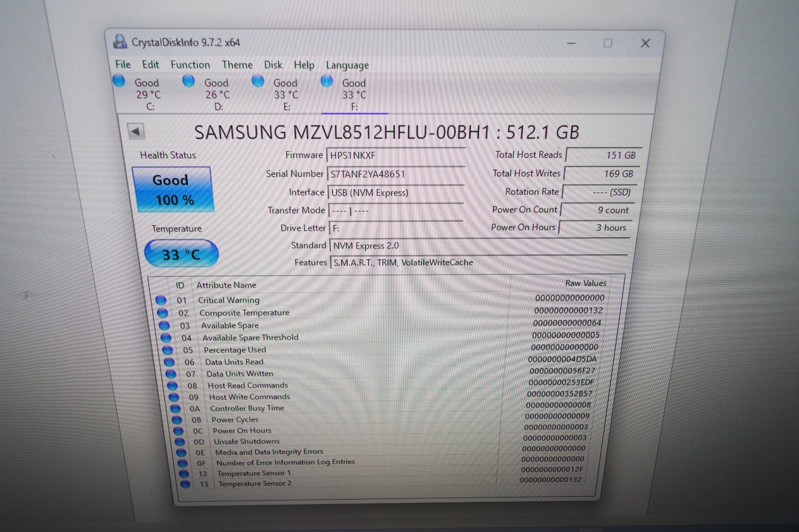Click the Transfer Mode field
This screenshot has width=799, height=532.
[396, 211]
